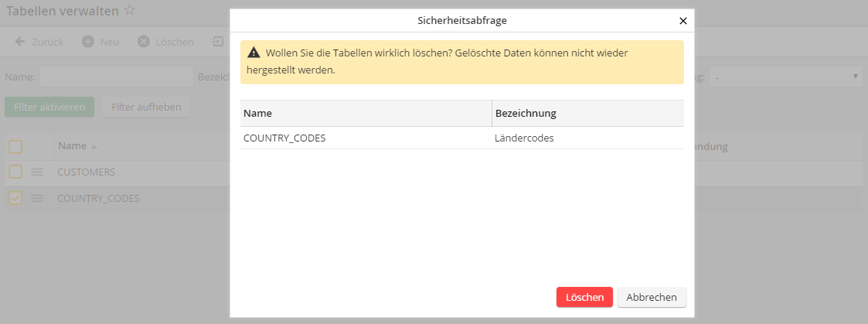
Task: Click the import icon right of Löschen
Action: click(x=219, y=42)
